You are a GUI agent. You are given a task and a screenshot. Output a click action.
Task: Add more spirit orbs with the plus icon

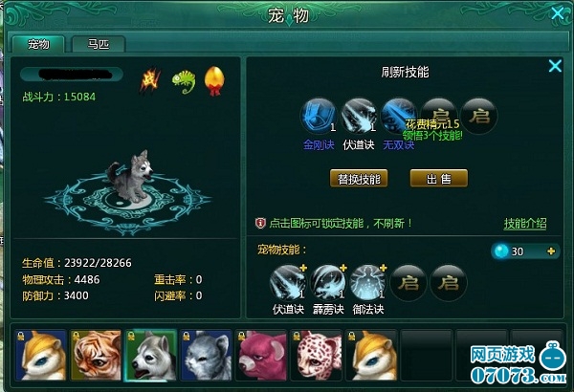coord(551,251)
